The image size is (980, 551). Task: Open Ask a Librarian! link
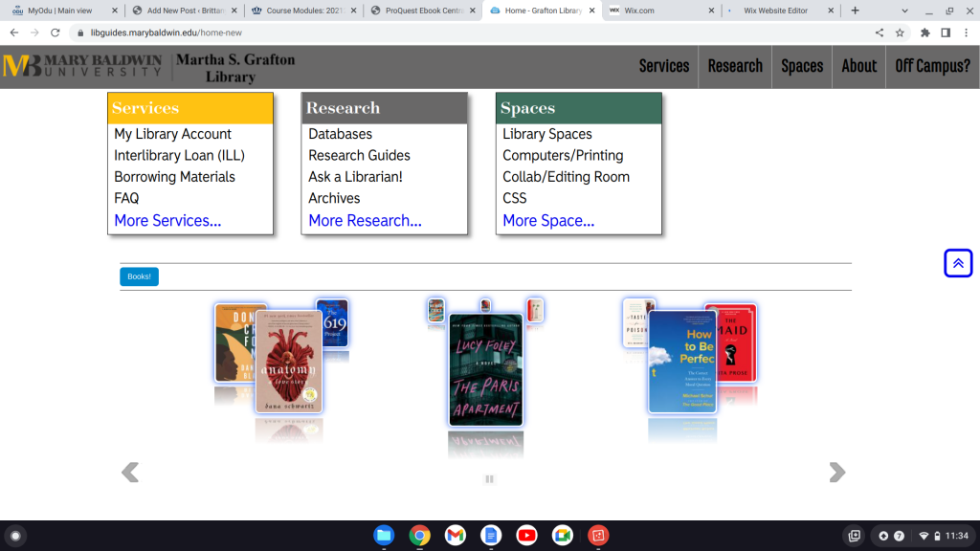click(355, 177)
